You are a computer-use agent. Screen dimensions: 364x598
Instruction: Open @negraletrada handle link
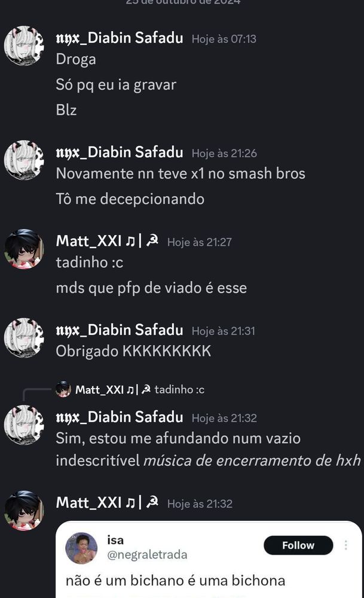click(147, 554)
